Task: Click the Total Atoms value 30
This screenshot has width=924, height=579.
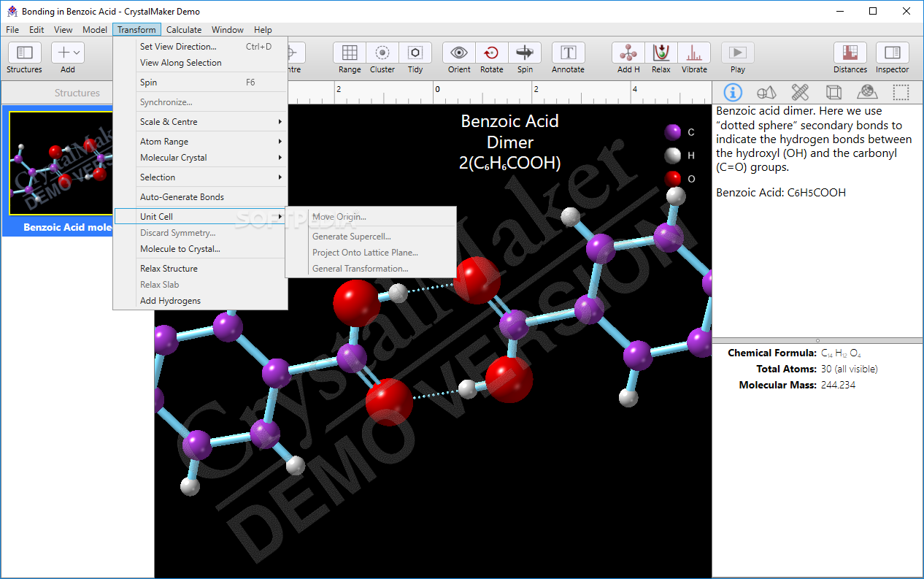Action: (x=849, y=369)
